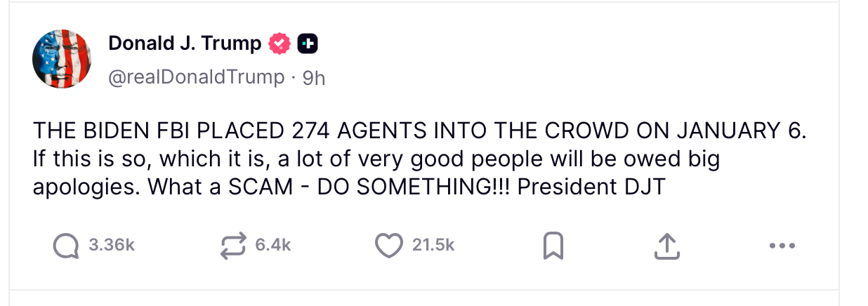
Task: Click the red verified checkmark badge
Action: pyautogui.click(x=280, y=44)
